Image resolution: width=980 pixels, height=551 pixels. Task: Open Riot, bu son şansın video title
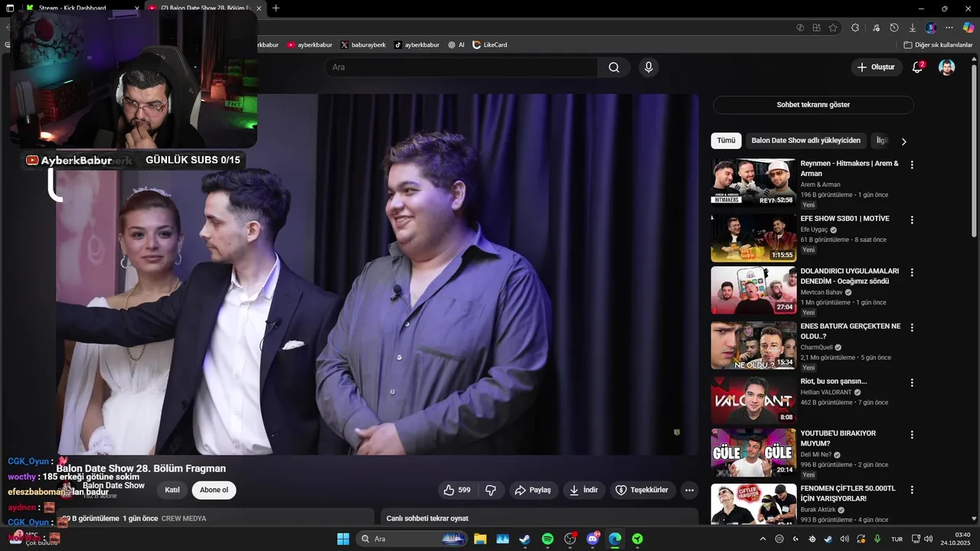click(834, 381)
